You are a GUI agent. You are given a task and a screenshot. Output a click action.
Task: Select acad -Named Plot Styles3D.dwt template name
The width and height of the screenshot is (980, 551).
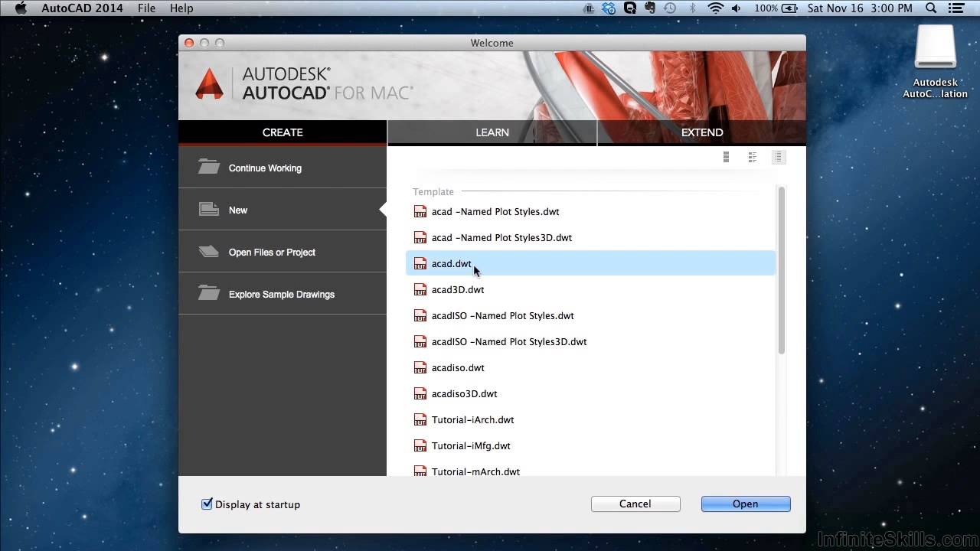[x=501, y=237]
